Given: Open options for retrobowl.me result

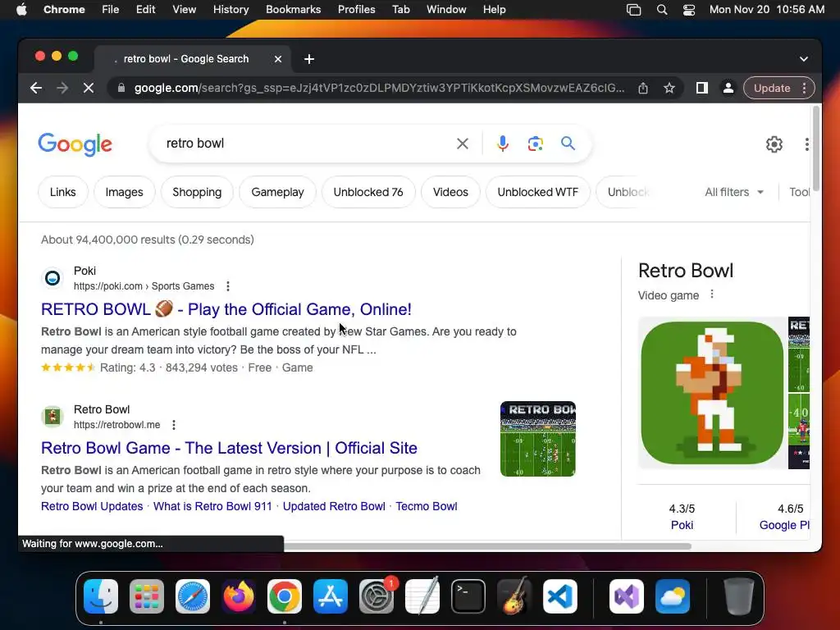Looking at the screenshot, I should pyautogui.click(x=174, y=425).
